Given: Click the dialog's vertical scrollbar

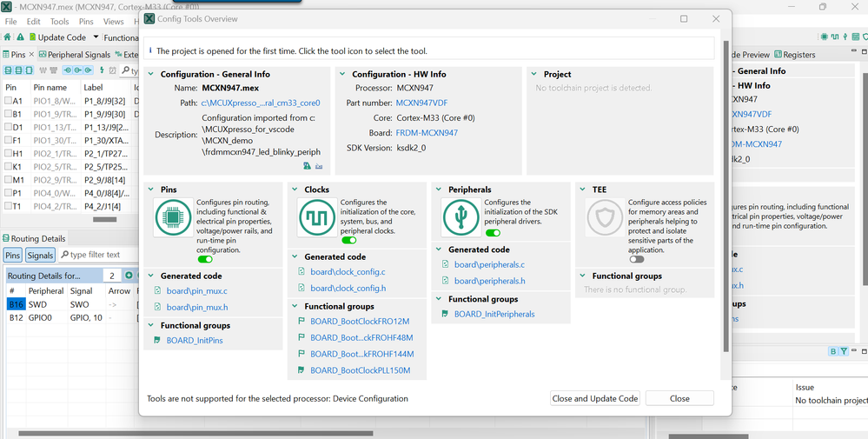Looking at the screenshot, I should (726, 196).
